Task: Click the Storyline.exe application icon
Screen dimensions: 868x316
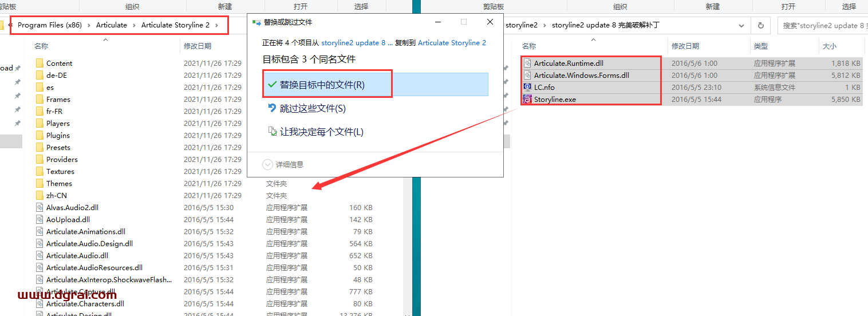Action: tap(527, 99)
